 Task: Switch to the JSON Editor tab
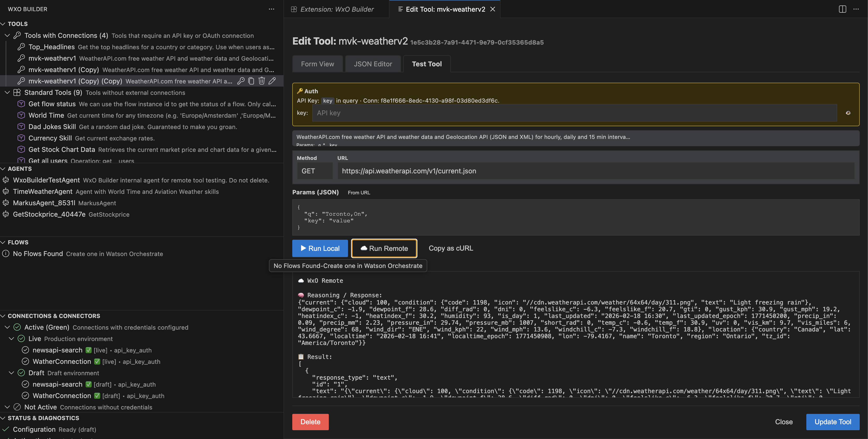[x=373, y=64]
